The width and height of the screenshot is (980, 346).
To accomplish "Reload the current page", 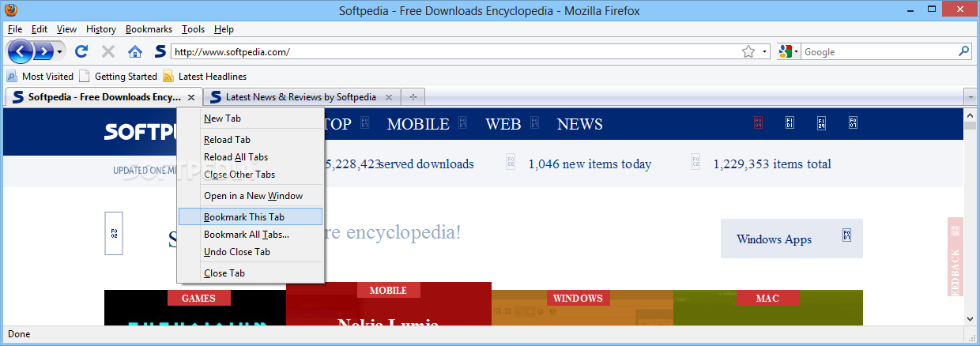I will 81,52.
